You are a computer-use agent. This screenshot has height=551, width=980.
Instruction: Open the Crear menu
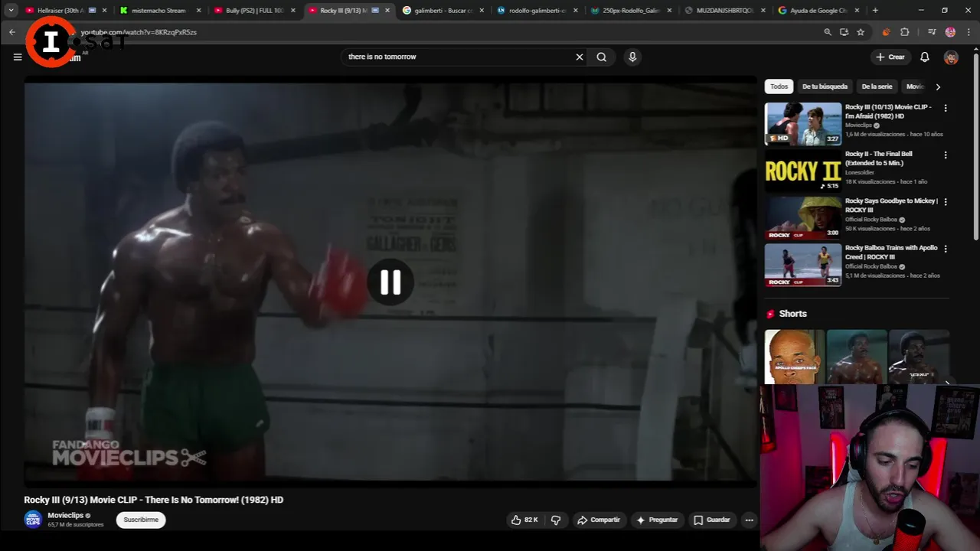pos(890,57)
